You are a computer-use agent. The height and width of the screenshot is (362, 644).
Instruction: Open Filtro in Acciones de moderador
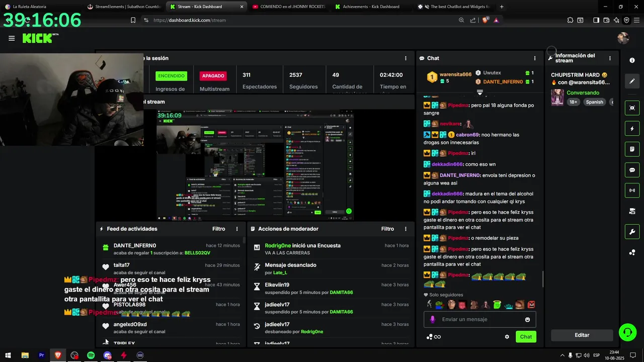pyautogui.click(x=387, y=229)
